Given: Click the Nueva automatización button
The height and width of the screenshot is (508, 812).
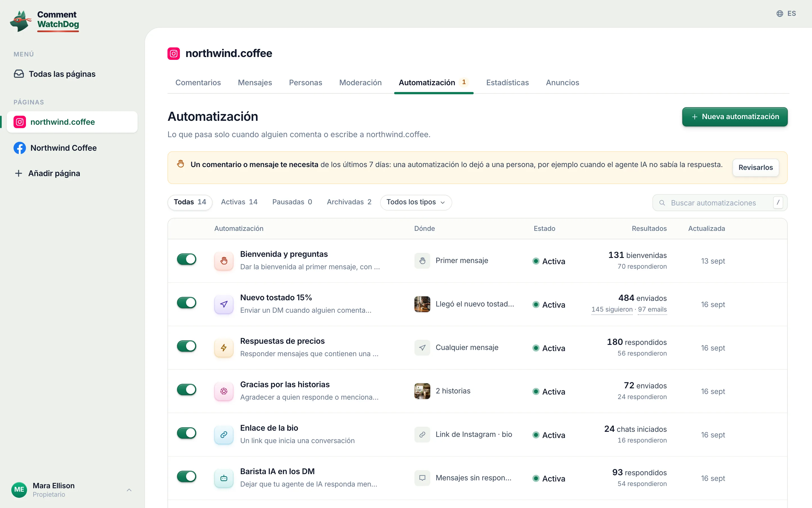Looking at the screenshot, I should tap(735, 117).
